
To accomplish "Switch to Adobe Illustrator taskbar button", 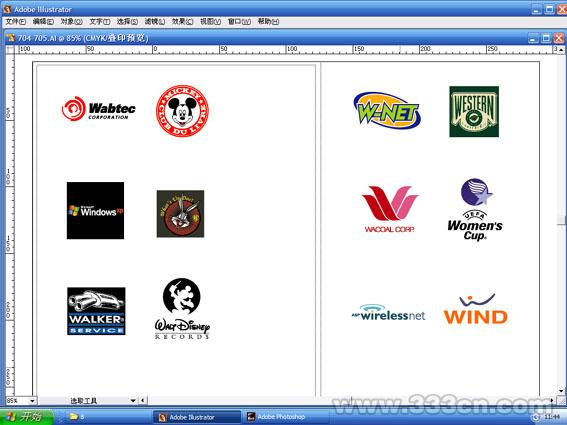I will (197, 417).
